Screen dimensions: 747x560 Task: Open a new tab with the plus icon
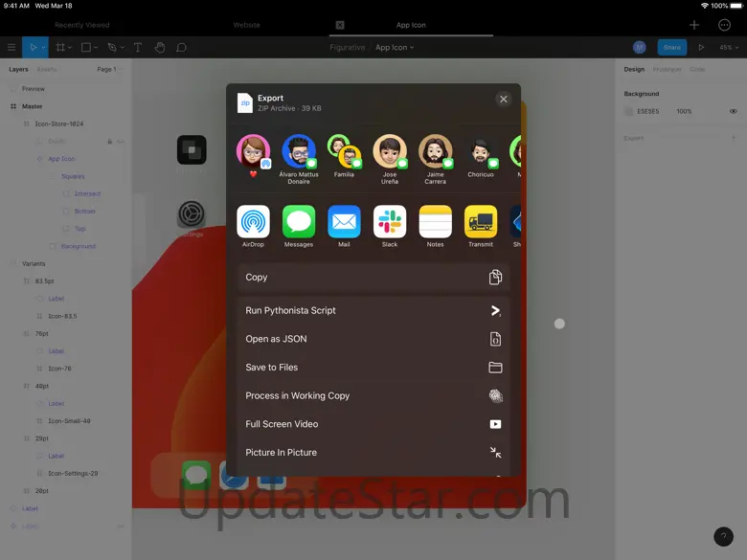point(694,25)
